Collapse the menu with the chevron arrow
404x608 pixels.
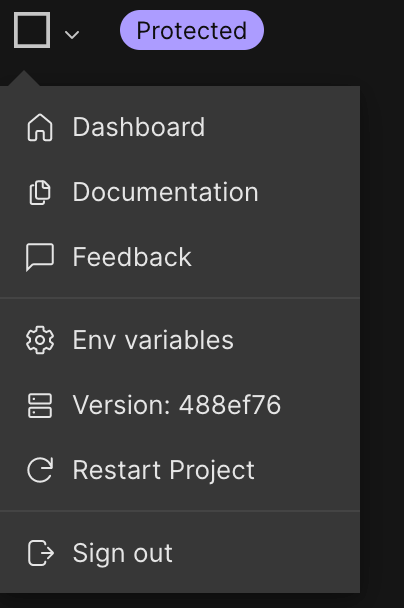coord(72,35)
